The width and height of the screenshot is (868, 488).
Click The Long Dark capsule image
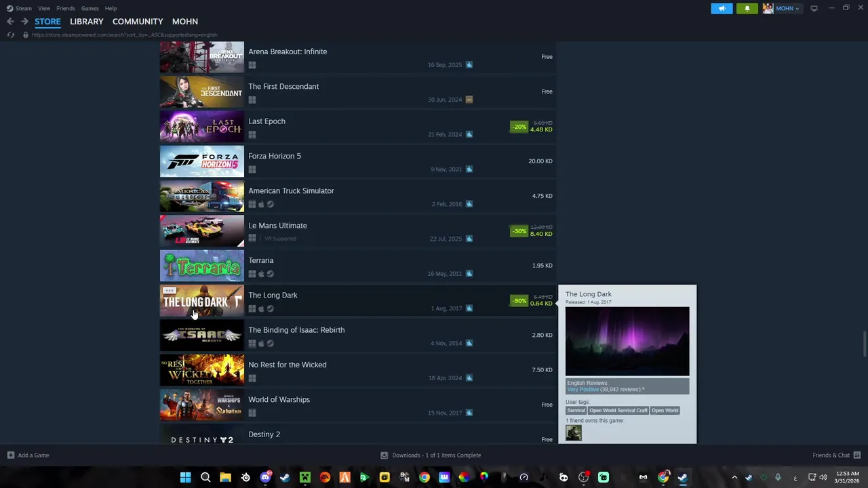click(201, 300)
